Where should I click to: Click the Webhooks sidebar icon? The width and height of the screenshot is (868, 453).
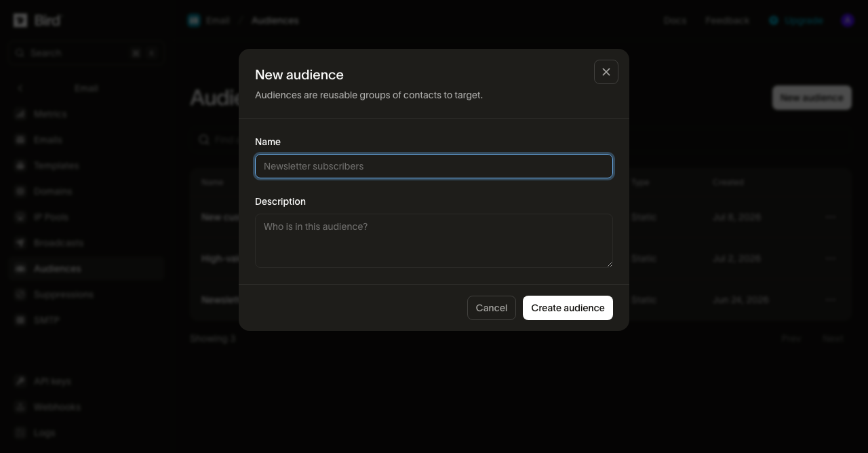(x=20, y=407)
